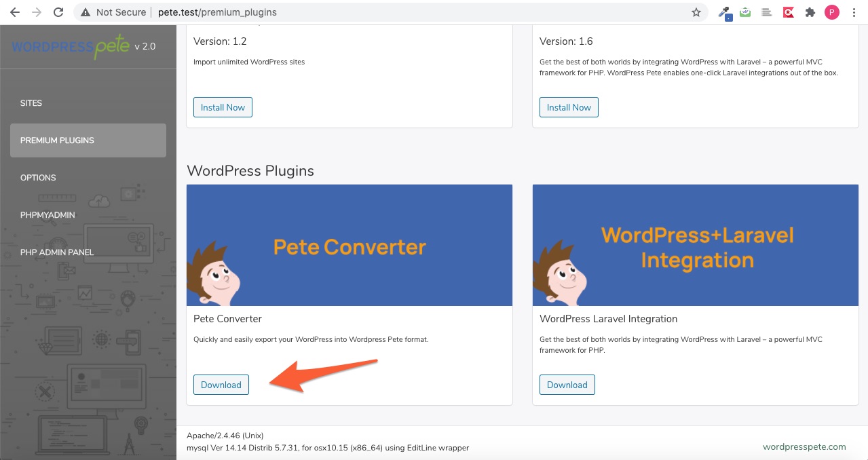Open PHP Admin Panel in sidebar
This screenshot has width=868, height=460.
pyautogui.click(x=88, y=252)
